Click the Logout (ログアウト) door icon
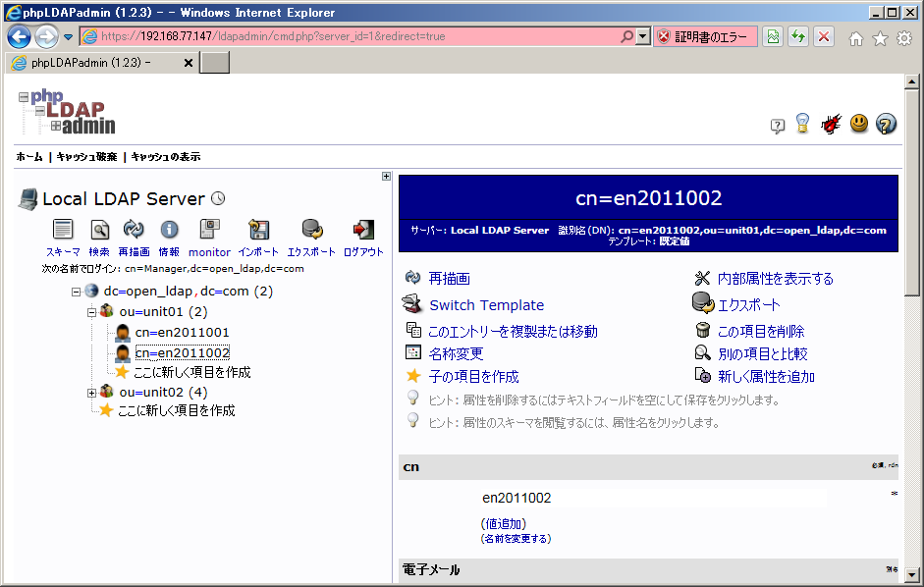The height and width of the screenshot is (587, 924). coord(363,230)
